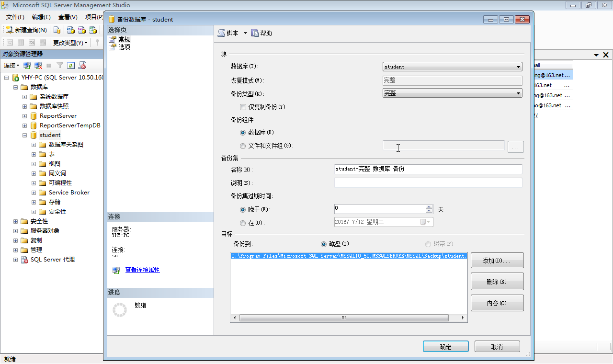Select the backup file path in list
613x364 pixels.
349,256
